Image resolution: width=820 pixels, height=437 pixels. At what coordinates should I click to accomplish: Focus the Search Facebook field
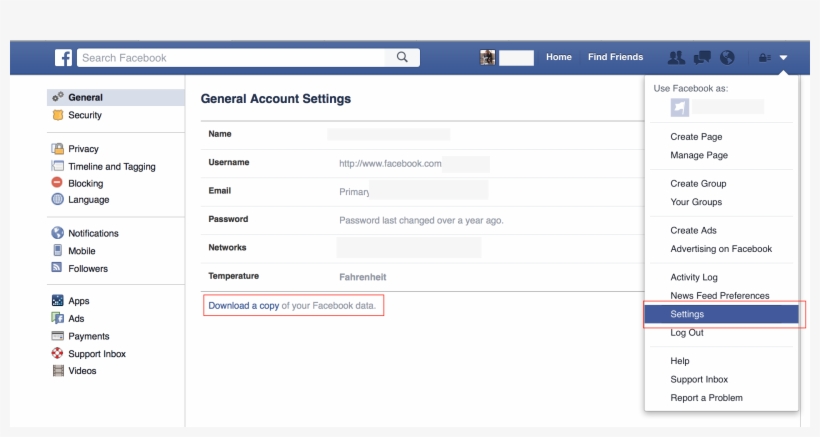pos(231,58)
